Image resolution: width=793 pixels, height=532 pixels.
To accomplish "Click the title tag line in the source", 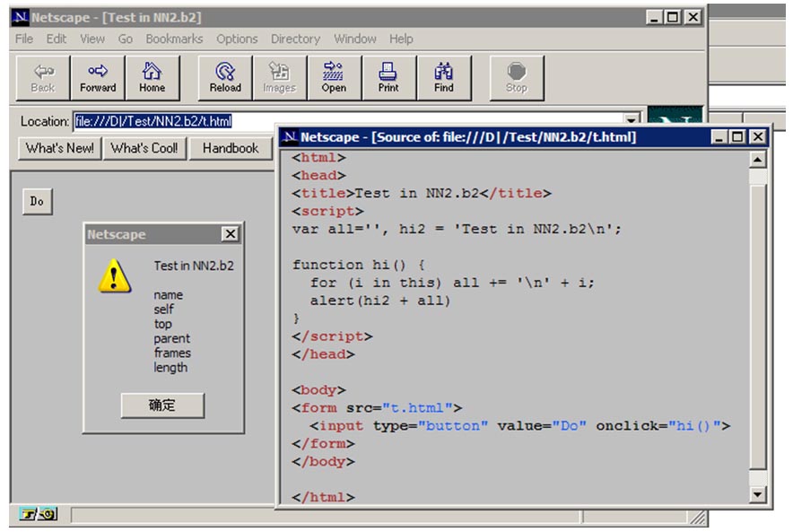I will point(422,193).
